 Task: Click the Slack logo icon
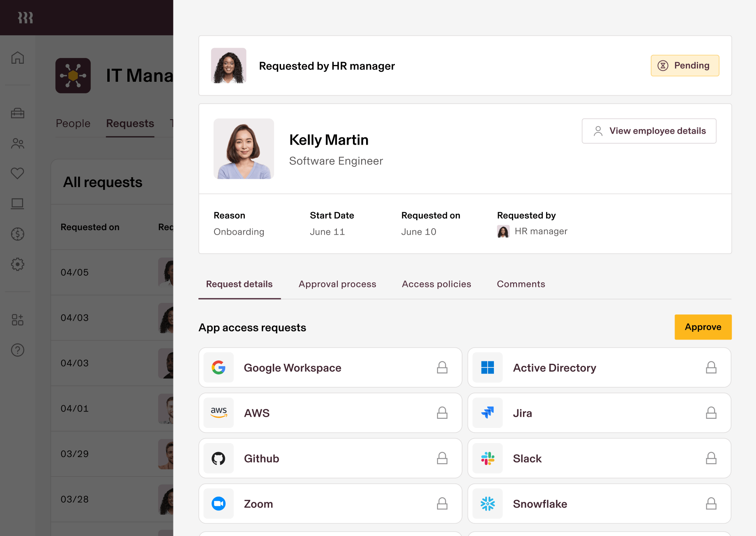(x=488, y=458)
